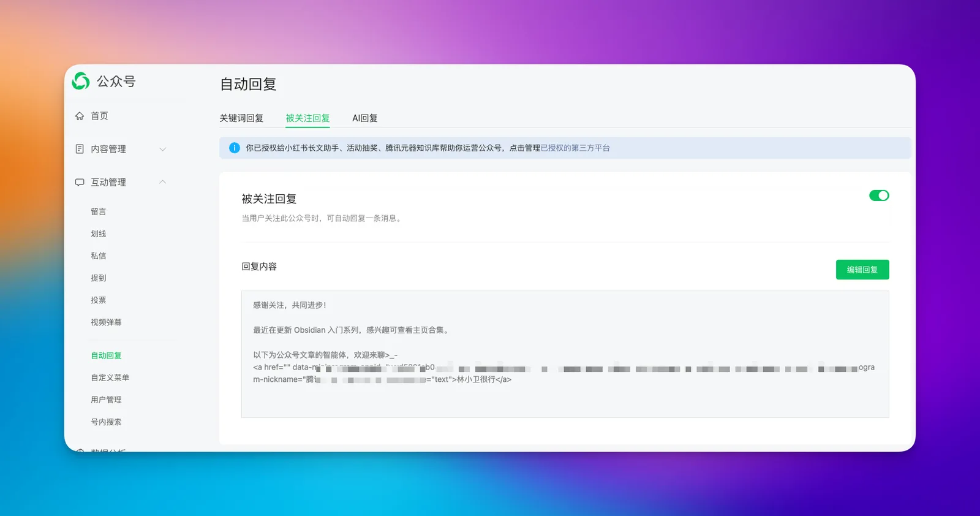980x516 pixels.
Task: Select the 被关注回复 tab
Action: point(307,118)
